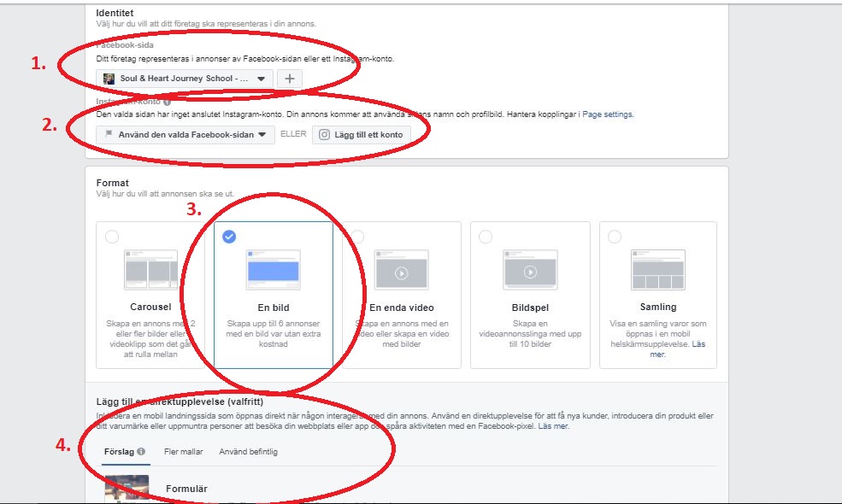Click the Lägg till ett konto button
842x504 pixels.
point(362,134)
